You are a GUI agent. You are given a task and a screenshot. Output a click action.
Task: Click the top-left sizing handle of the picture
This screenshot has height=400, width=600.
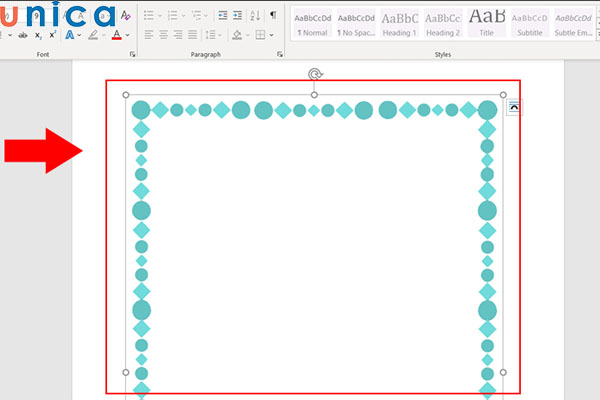126,95
